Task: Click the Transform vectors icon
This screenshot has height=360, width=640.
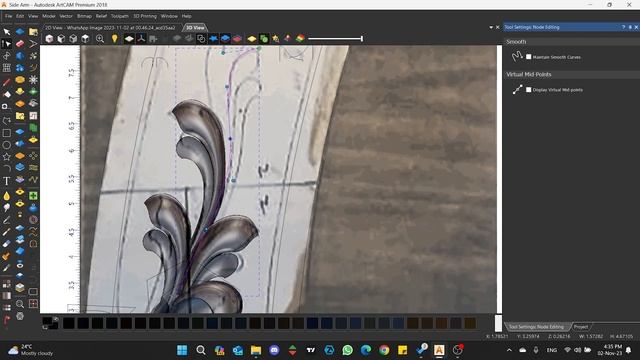Action: point(7,56)
